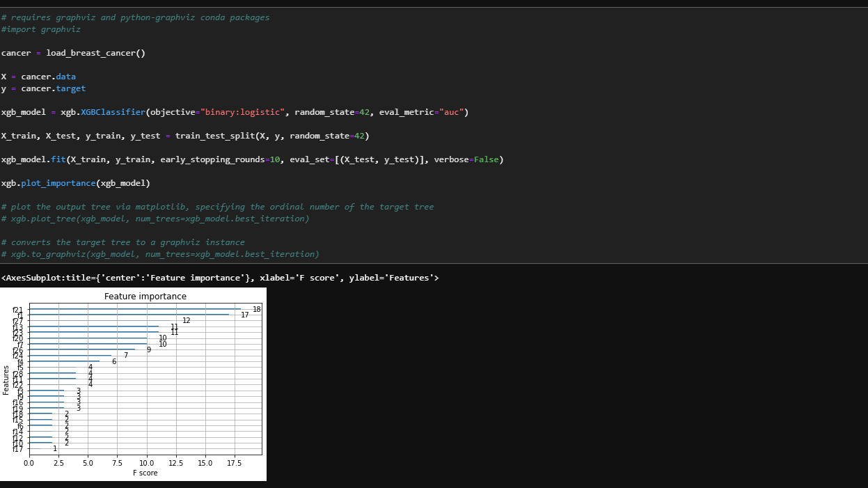Viewport: 868px width, 488px height.
Task: Click on XGBClassifier in the code
Action: [112, 112]
